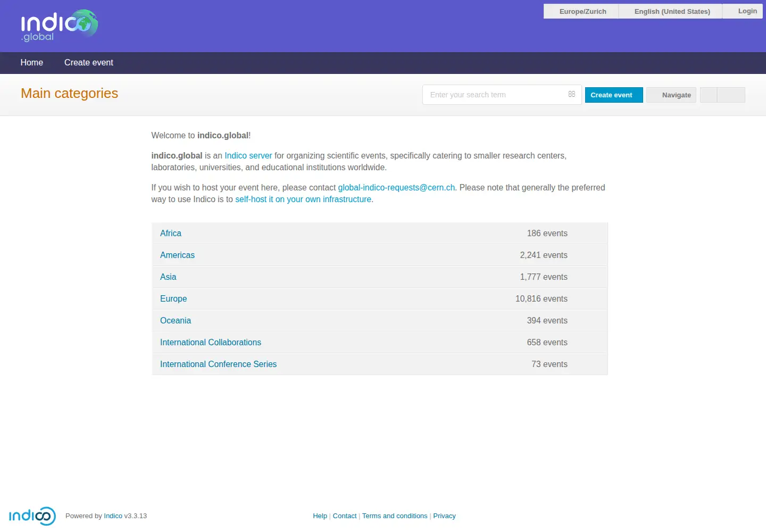
Task: Open the English (United States) language selector
Action: coord(670,11)
